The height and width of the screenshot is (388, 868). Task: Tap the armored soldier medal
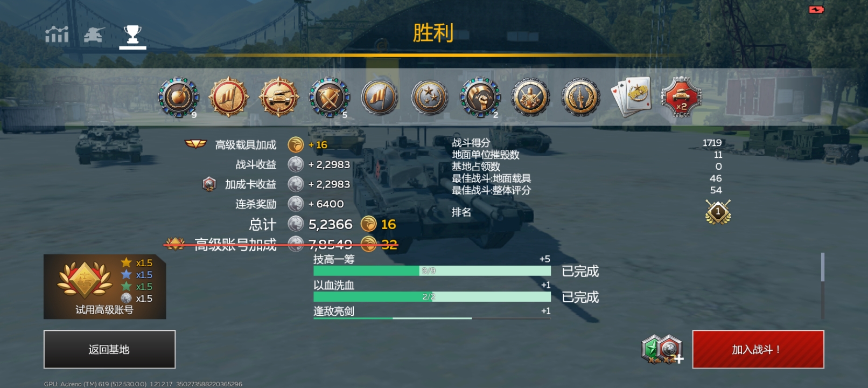pos(530,98)
